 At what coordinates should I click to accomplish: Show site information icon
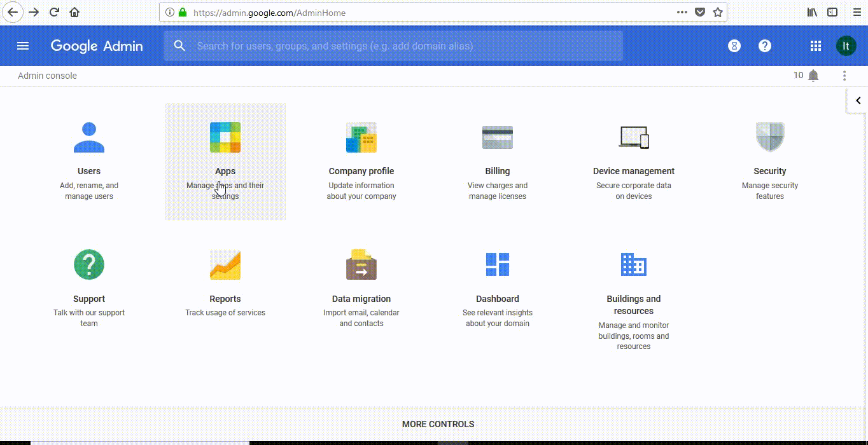pos(169,12)
